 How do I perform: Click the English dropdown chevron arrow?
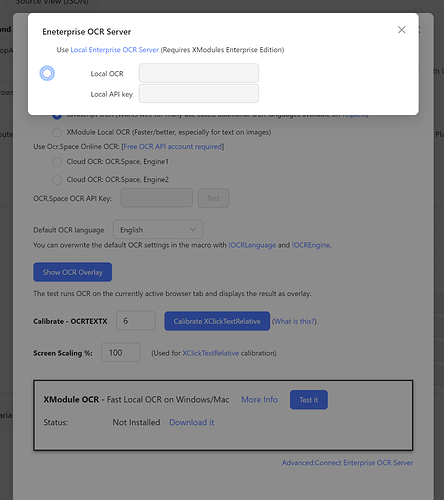[x=193, y=229]
